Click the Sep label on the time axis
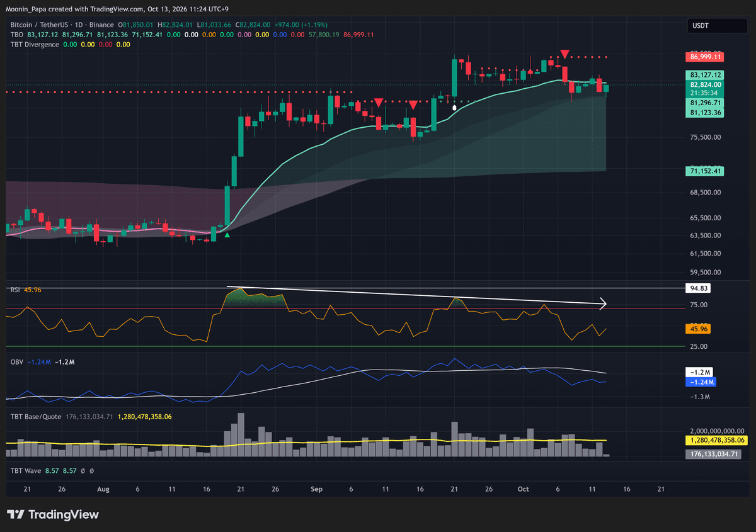This screenshot has height=532, width=756. pyautogui.click(x=317, y=489)
